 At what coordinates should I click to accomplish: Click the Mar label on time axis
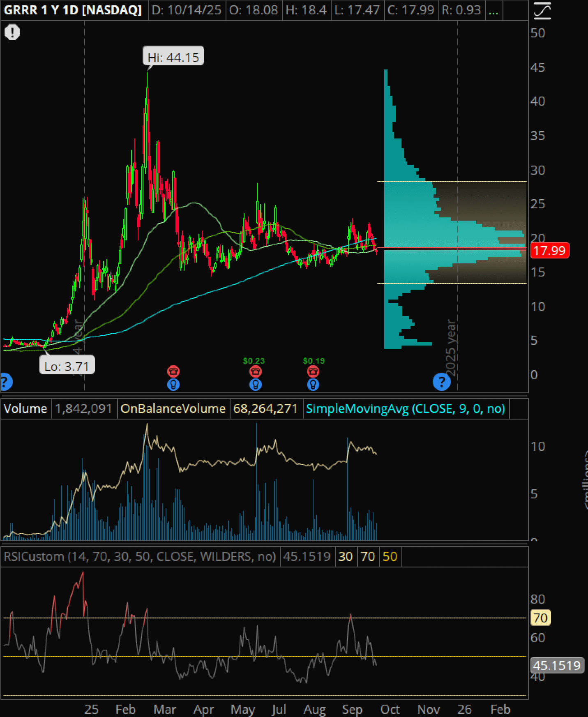point(164,709)
